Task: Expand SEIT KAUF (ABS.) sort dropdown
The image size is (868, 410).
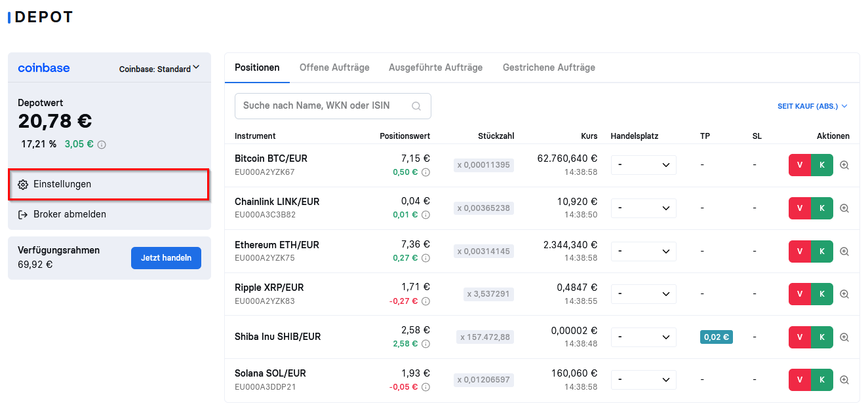Action: (x=812, y=106)
